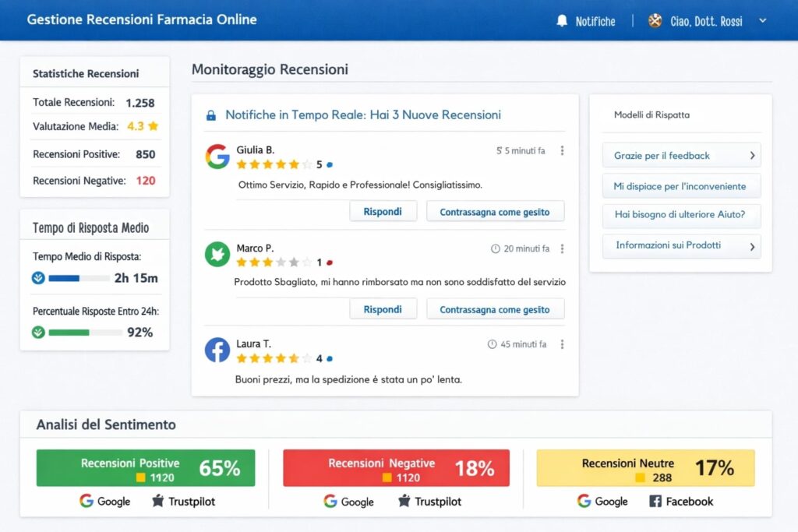This screenshot has width=798, height=532.
Task: Open the three-dot menu on Marco P. review
Action: click(562, 248)
